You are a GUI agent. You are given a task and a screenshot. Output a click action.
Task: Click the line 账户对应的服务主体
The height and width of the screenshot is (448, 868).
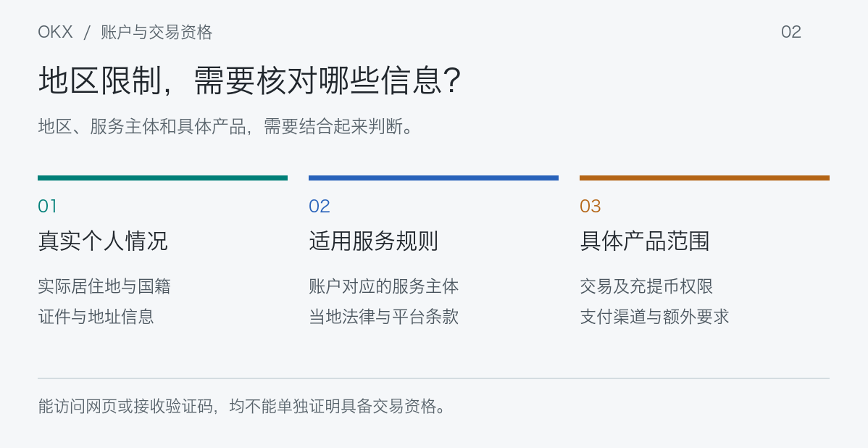tap(383, 286)
